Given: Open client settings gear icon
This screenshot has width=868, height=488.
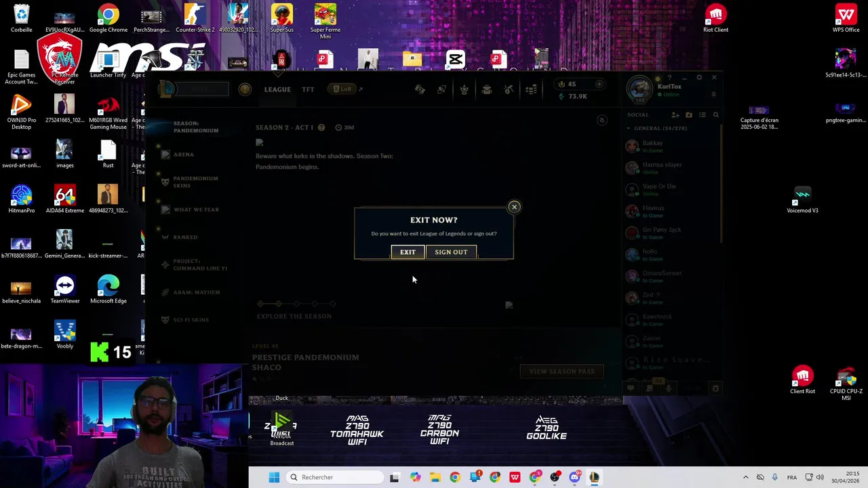Looking at the screenshot, I should [699, 77].
